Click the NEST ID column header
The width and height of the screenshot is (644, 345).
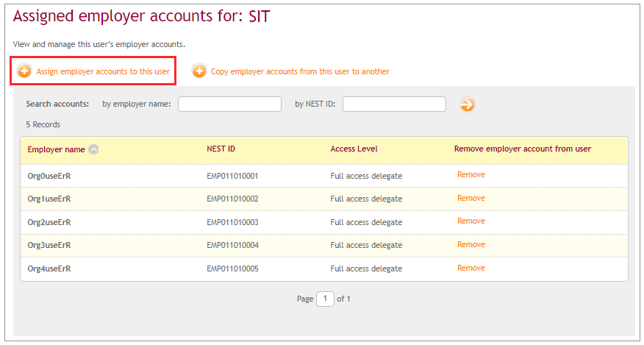[x=221, y=149]
